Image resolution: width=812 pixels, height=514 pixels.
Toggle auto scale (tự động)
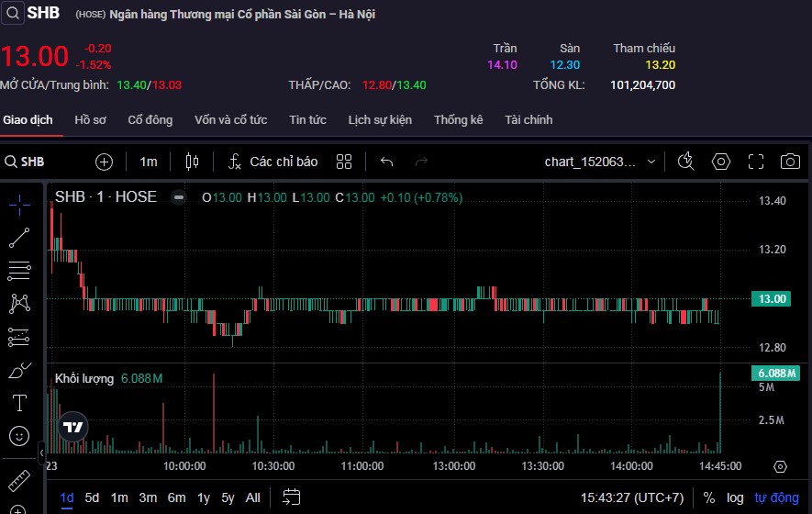pos(774,497)
